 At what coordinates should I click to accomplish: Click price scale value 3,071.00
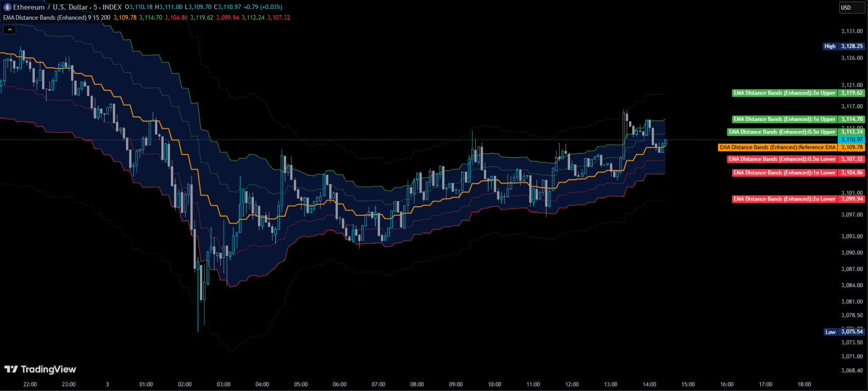(x=852, y=356)
